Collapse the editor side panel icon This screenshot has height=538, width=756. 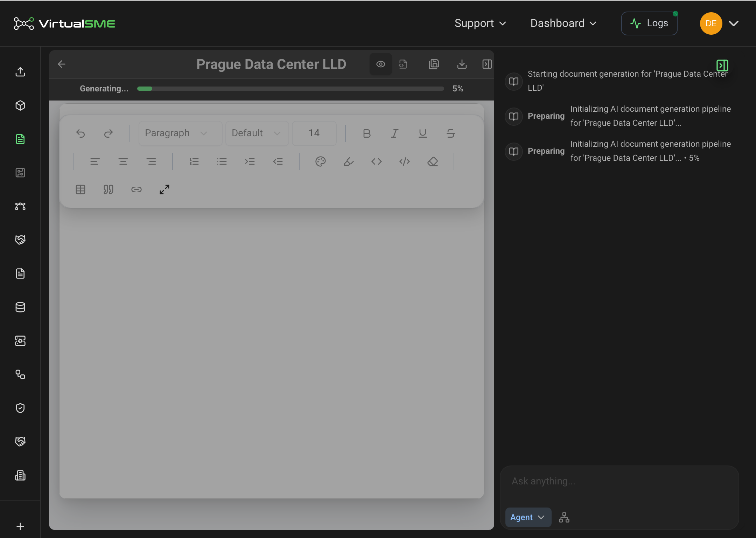tap(487, 64)
